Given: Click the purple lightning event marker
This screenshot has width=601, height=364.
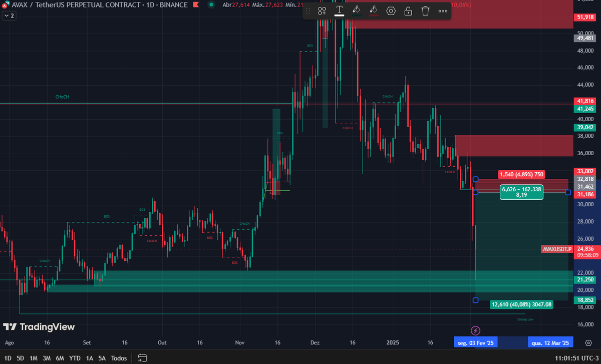Looking at the screenshot, I should (x=476, y=330).
